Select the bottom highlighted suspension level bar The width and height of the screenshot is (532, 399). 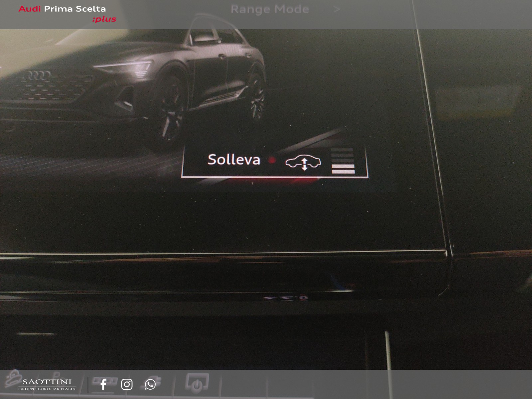(343, 172)
